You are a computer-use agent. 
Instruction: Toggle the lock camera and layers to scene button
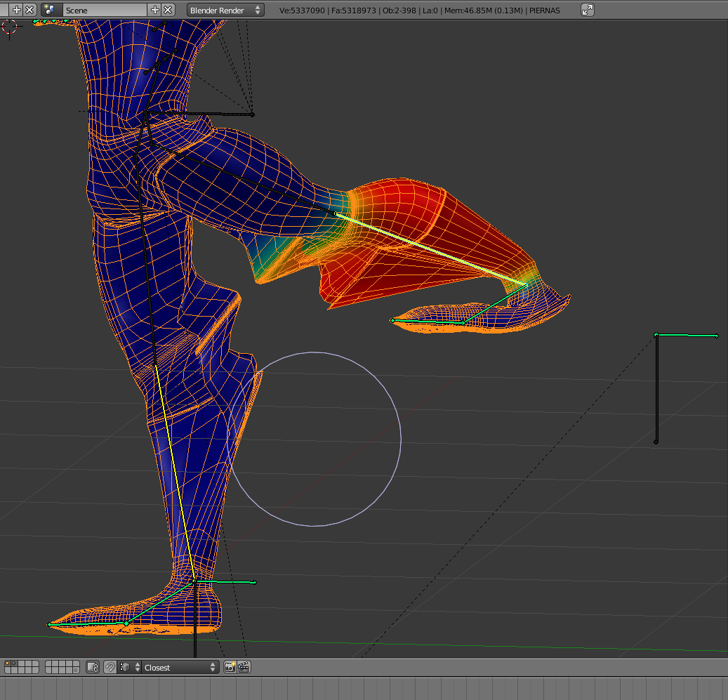[93, 667]
